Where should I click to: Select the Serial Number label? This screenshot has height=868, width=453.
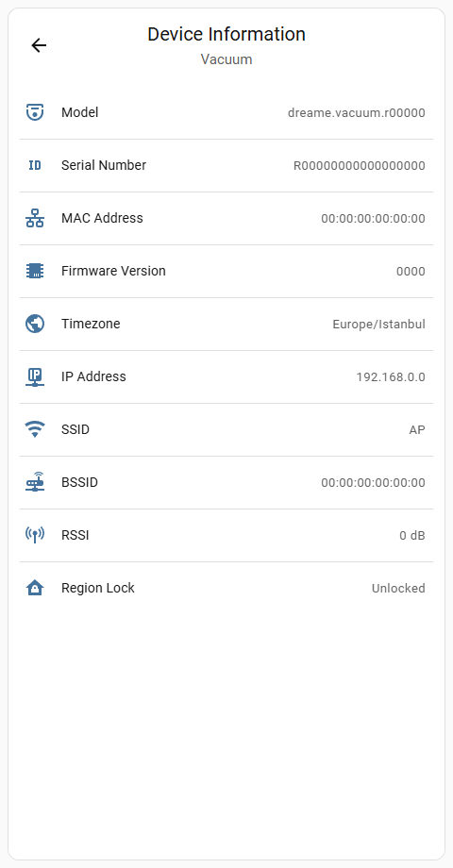104,165
